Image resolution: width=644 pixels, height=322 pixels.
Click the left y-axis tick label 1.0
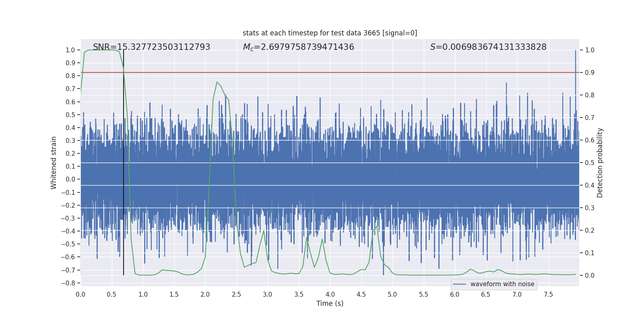click(70, 50)
